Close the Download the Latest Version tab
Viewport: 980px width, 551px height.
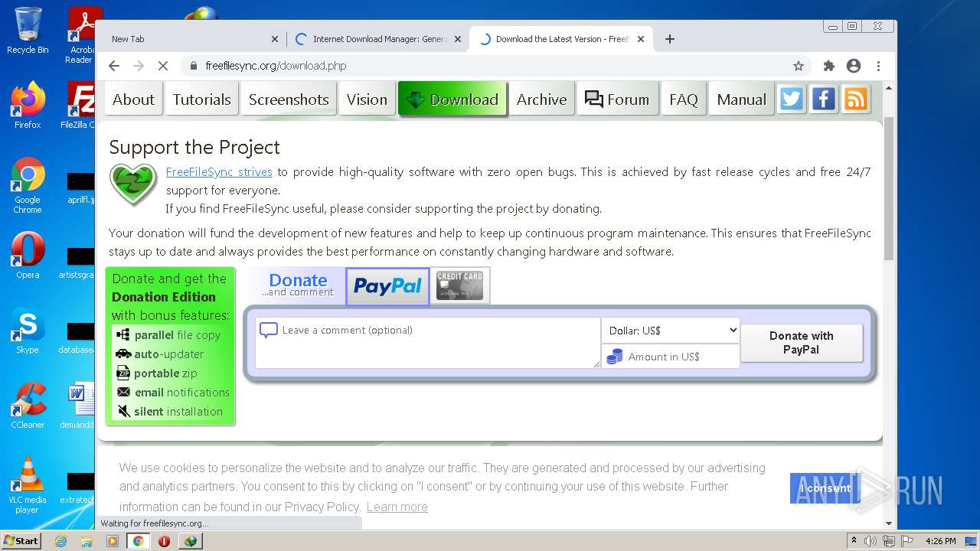tap(641, 39)
